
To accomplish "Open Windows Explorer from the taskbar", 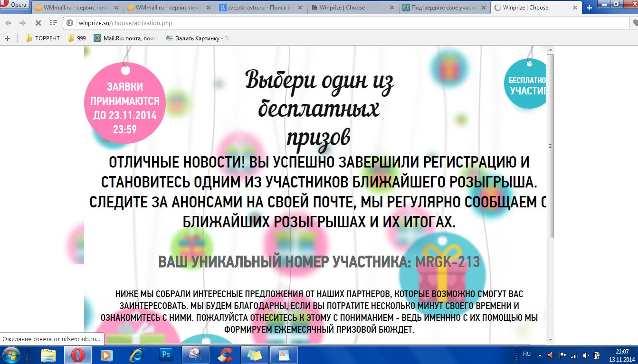I will 48,355.
